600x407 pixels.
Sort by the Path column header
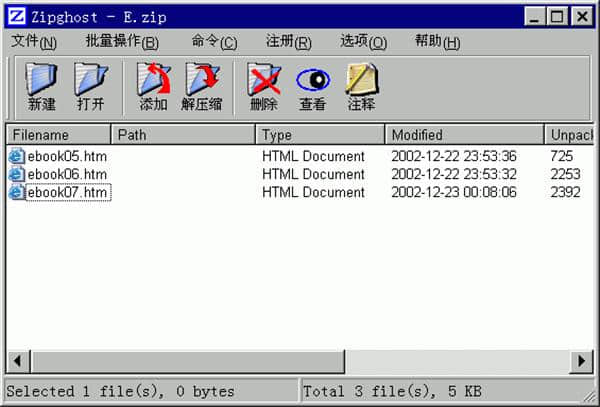pos(183,135)
